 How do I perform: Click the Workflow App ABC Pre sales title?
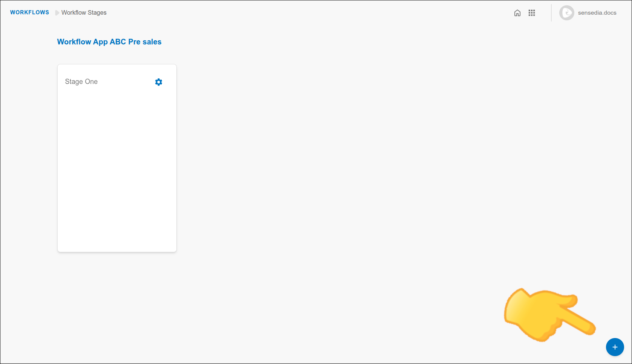click(x=109, y=42)
